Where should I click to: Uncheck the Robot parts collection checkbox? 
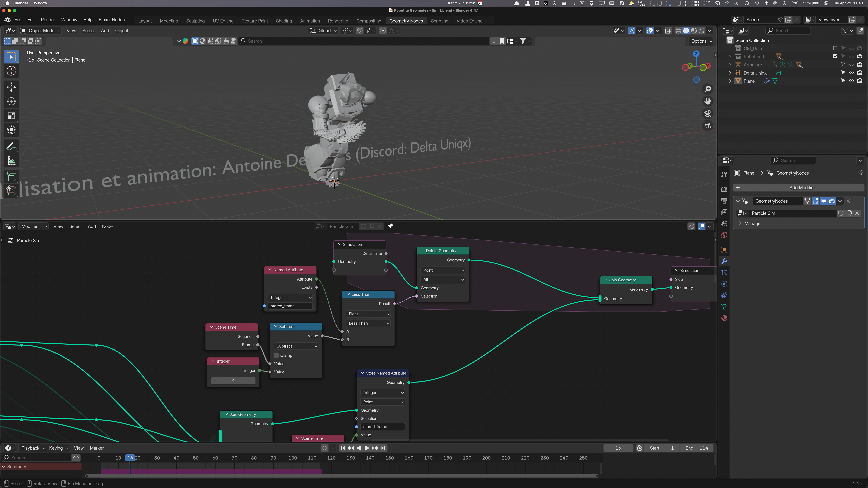(835, 57)
